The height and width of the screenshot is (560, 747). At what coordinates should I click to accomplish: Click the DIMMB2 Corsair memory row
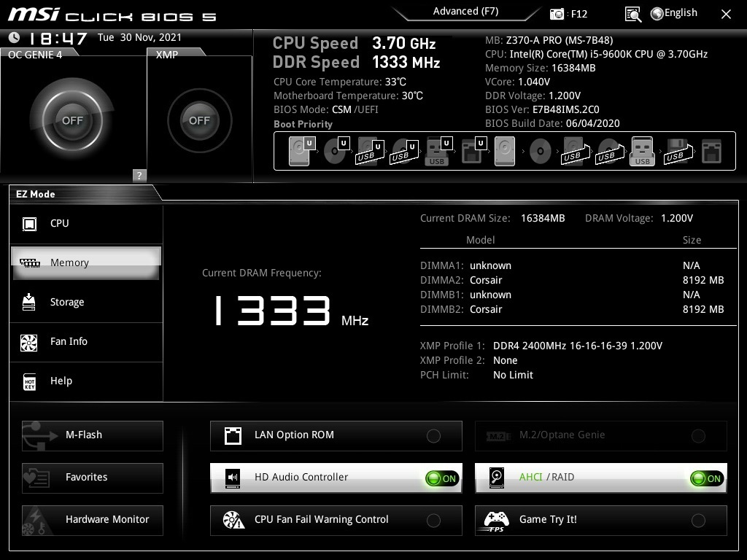[572, 309]
